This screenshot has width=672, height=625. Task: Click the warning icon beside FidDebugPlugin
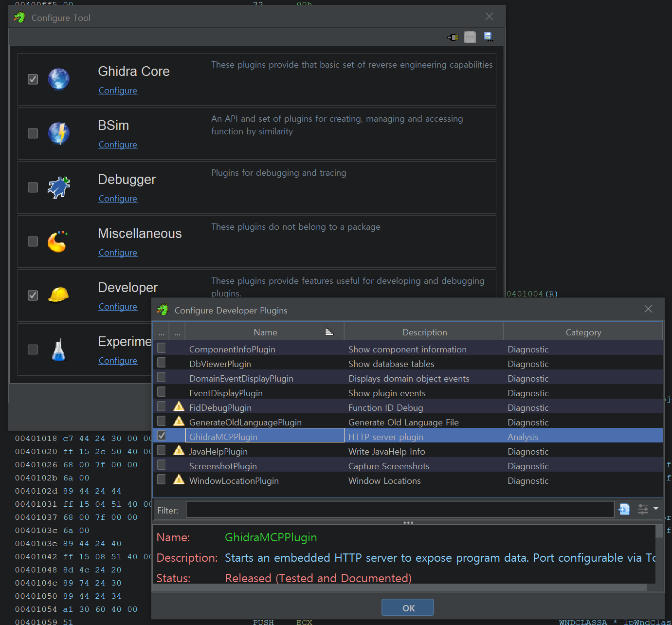pyautogui.click(x=179, y=406)
